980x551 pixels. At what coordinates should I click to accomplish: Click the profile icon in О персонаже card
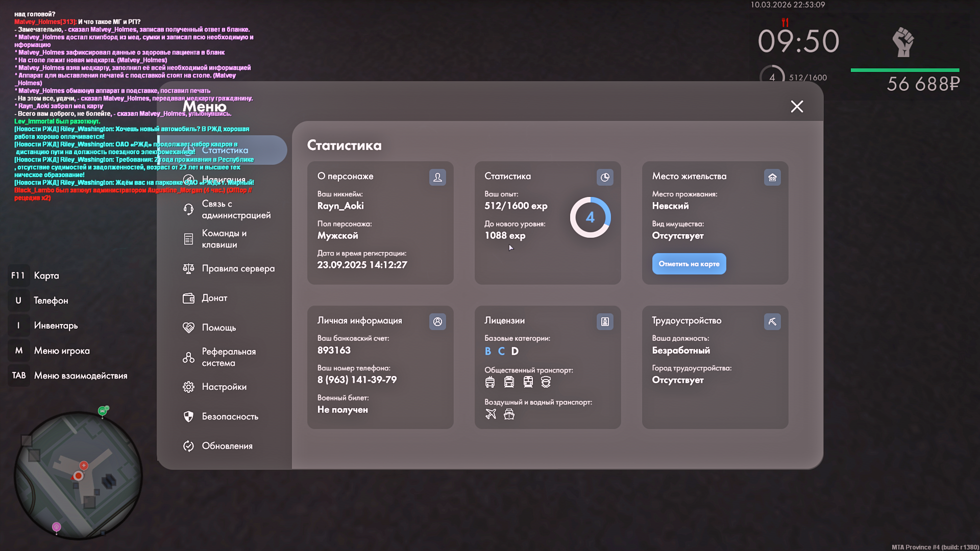point(437,177)
